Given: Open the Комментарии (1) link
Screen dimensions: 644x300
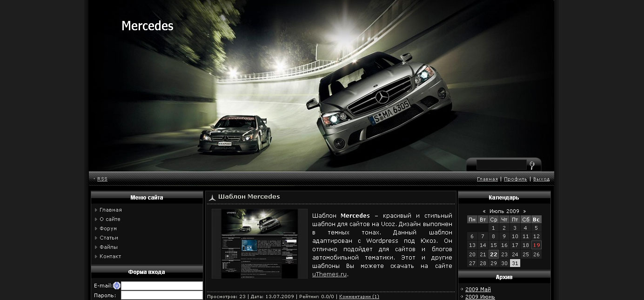Looking at the screenshot, I should pos(359,296).
